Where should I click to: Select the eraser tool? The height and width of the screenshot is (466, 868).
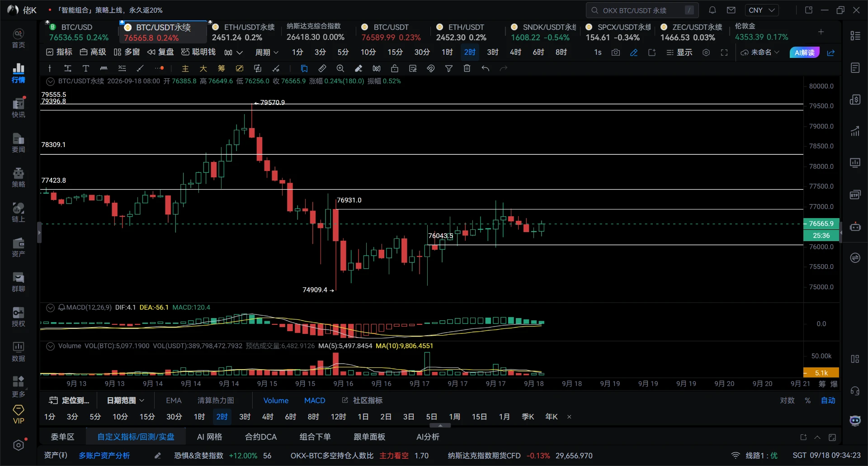[359, 68]
